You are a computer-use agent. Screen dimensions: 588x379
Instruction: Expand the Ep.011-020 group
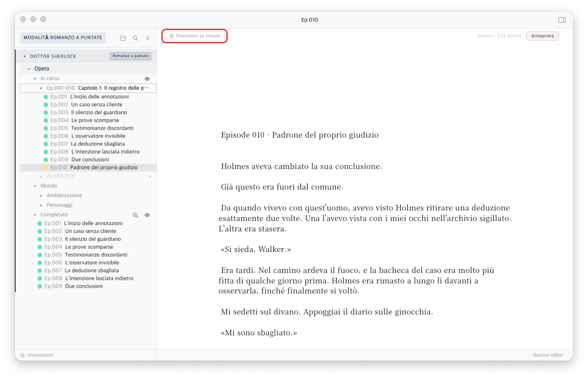(41, 176)
